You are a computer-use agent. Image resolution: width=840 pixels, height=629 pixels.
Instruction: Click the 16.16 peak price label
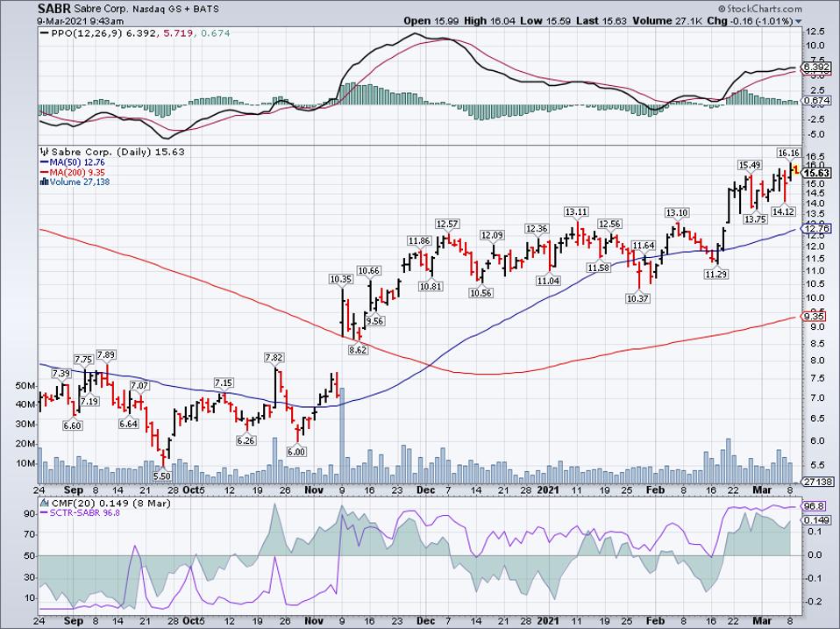click(788, 154)
